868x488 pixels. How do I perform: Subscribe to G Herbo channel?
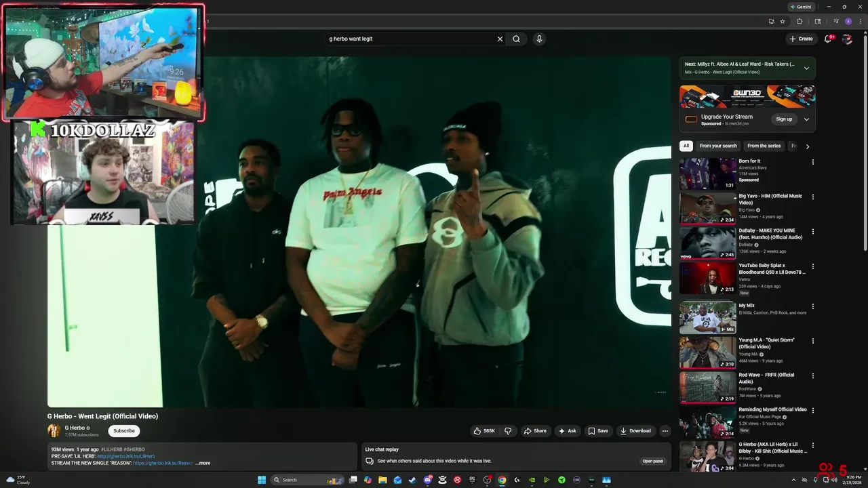pyautogui.click(x=124, y=431)
